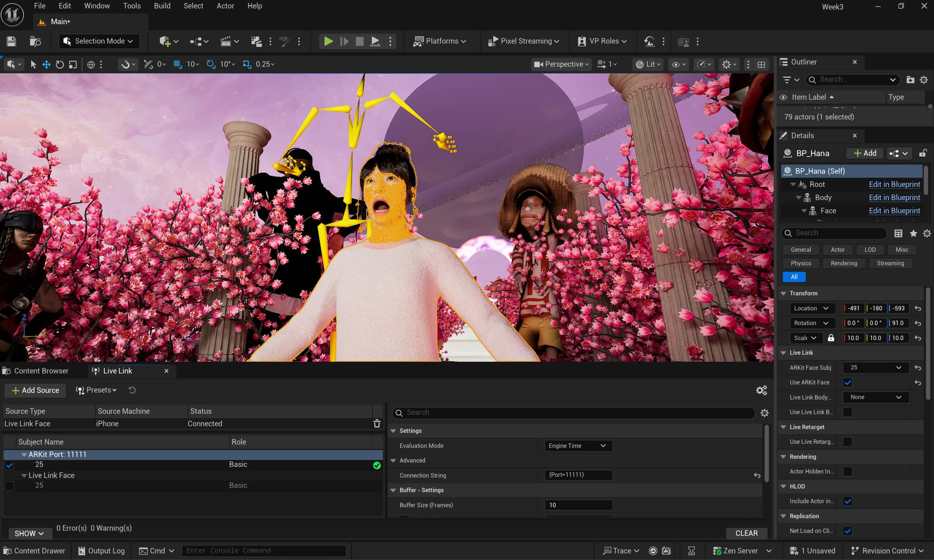Open the ARKit Face Subj dropdown
Viewport: 934px width, 560px height.
875,368
